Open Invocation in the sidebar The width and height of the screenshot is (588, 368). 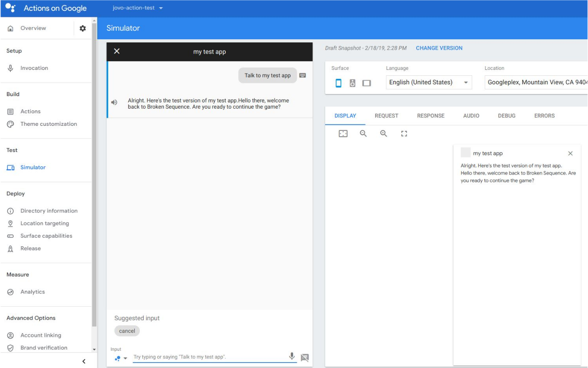coord(34,68)
